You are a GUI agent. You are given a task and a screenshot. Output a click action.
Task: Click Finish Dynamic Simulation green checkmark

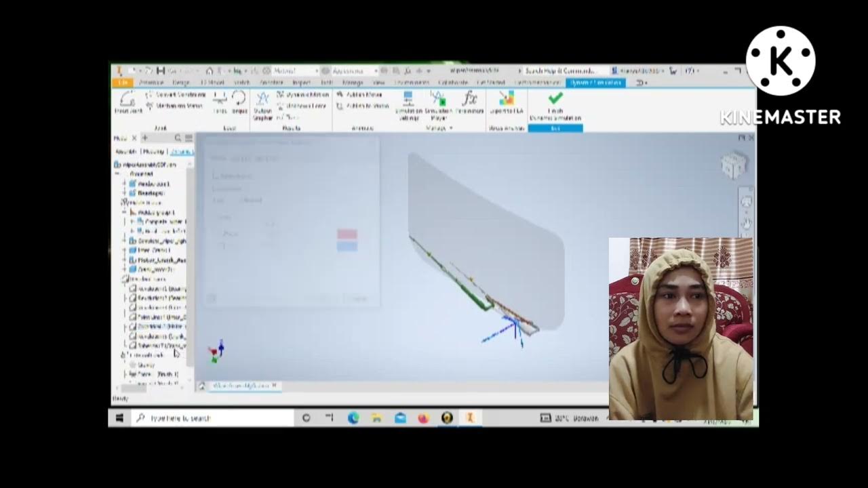pos(555,99)
